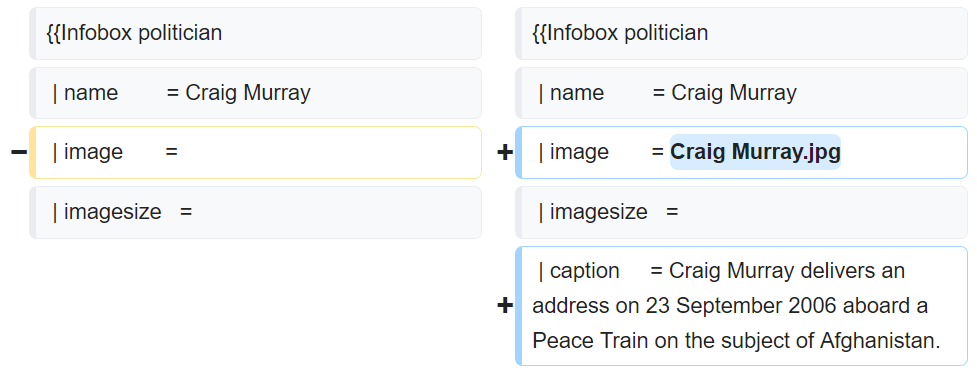
Task: Click the "| imagesize =" row in the old revision
Action: pyautogui.click(x=255, y=212)
